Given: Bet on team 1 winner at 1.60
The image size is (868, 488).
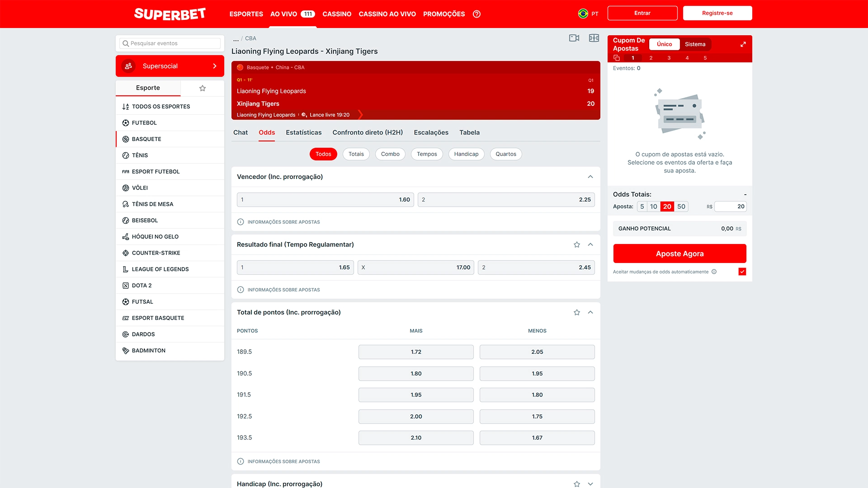Looking at the screenshot, I should pos(325,200).
